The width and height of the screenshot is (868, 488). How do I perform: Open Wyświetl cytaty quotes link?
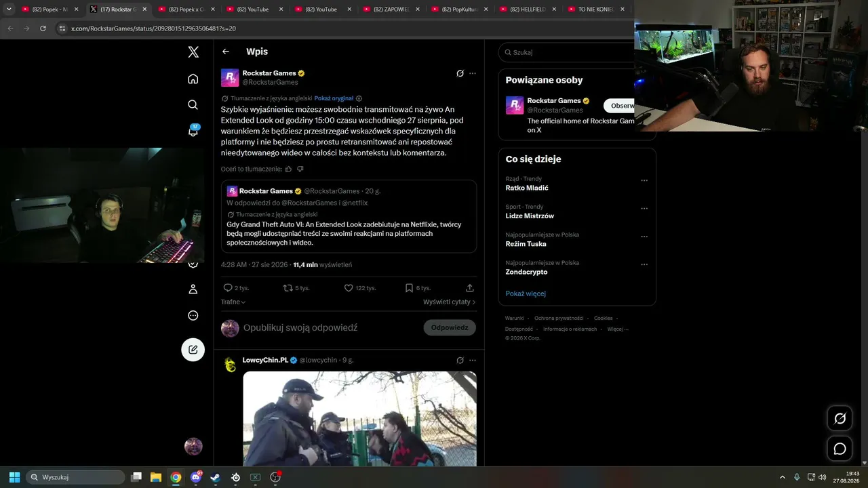click(x=450, y=302)
